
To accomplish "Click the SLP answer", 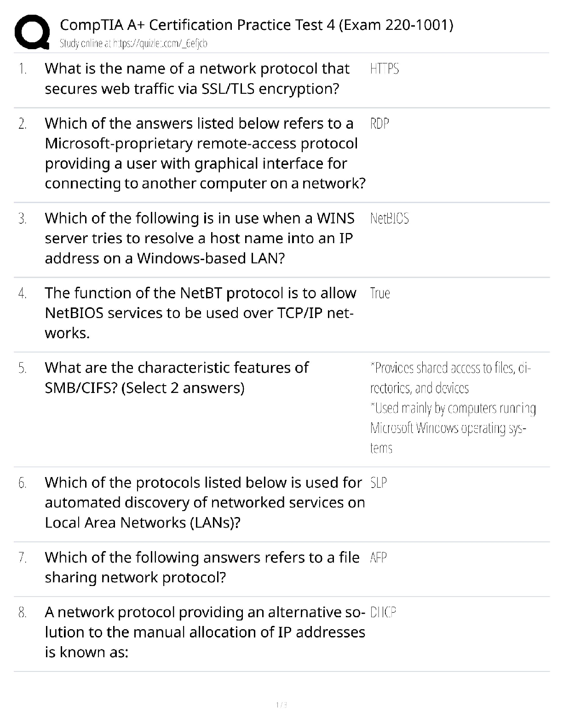I will 378,483.
